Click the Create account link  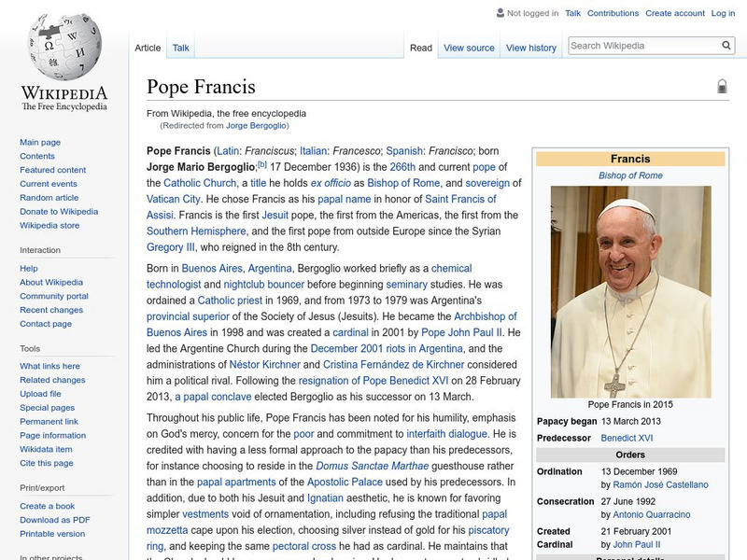[x=674, y=13]
